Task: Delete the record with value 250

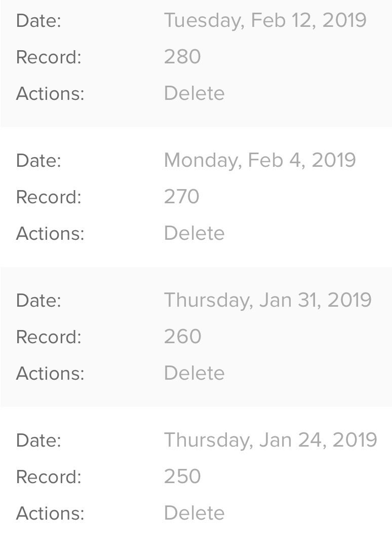Action: click(x=194, y=513)
